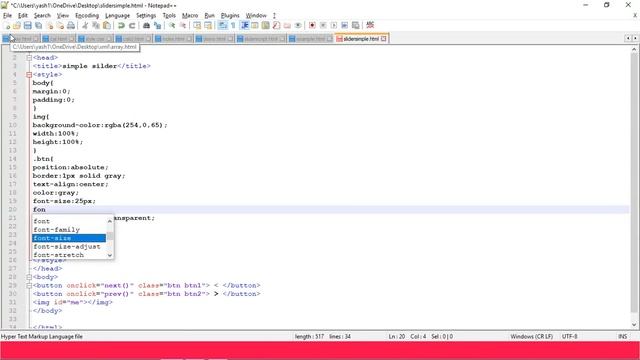Screen dimensions: 640x360
Task: Start macro recording with Record icon
Action: coord(312,25)
